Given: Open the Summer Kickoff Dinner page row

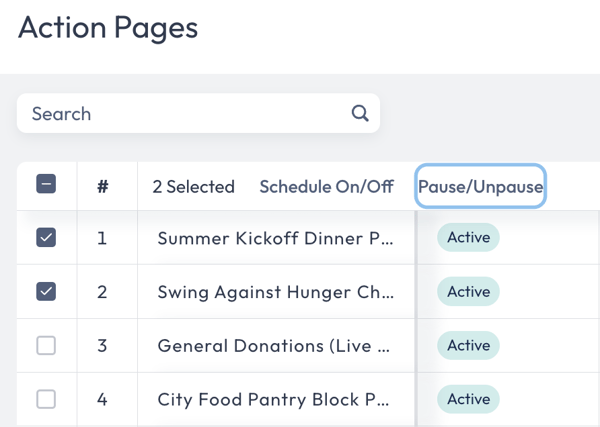Looking at the screenshot, I should 275,238.
